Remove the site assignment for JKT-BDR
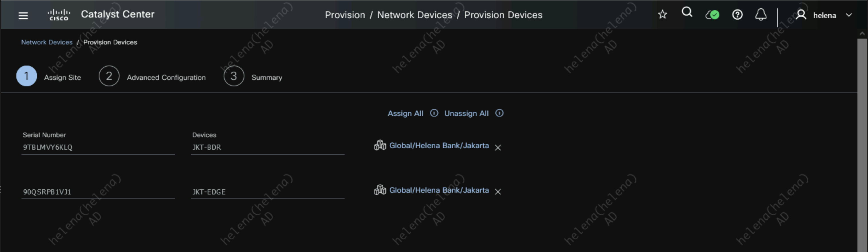 (498, 147)
